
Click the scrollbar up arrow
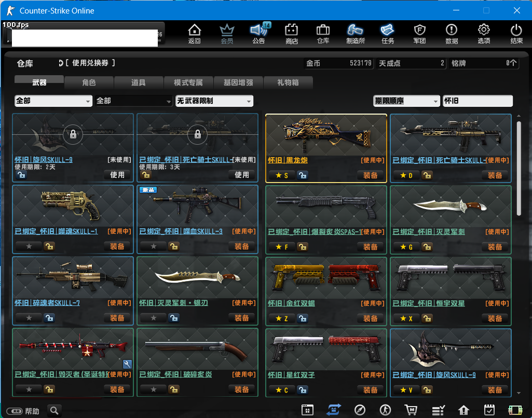tap(519, 116)
